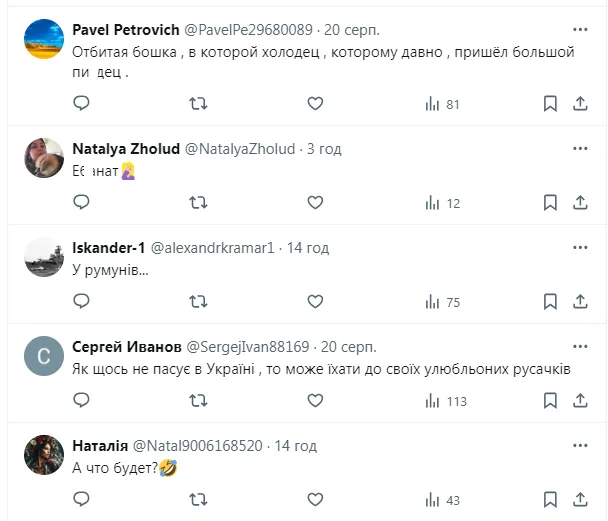Bookmark Сергей Иванов's tweet

pos(550,400)
